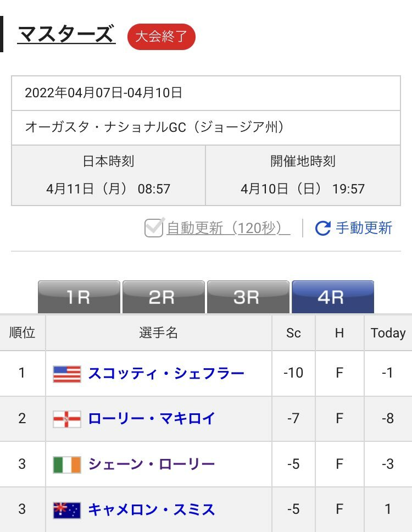
Task: Click the red 大会終了 status badge
Action: coord(162,37)
